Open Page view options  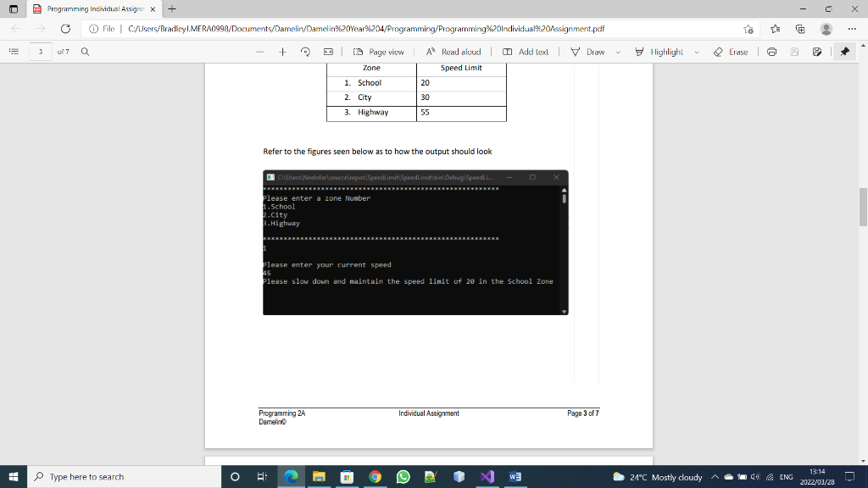click(379, 52)
